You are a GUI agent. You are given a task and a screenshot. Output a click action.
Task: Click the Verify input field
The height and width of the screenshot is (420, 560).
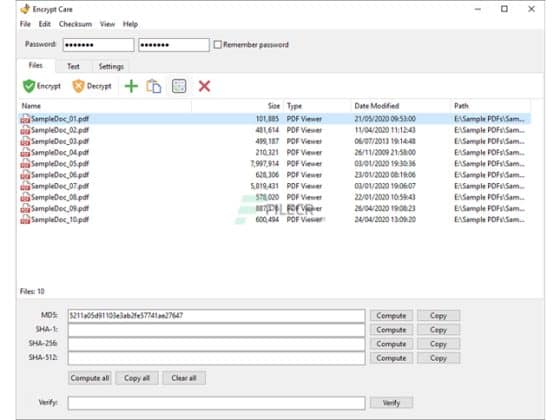point(216,403)
